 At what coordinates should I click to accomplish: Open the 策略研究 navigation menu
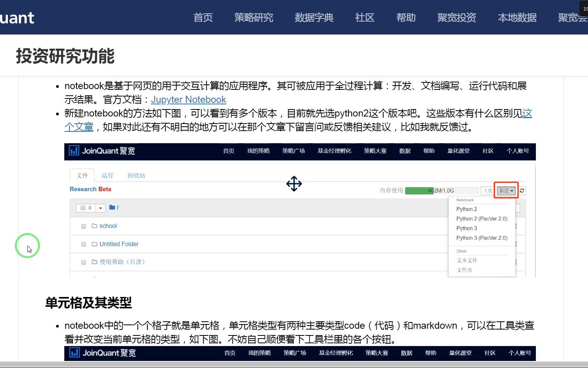coord(254,18)
